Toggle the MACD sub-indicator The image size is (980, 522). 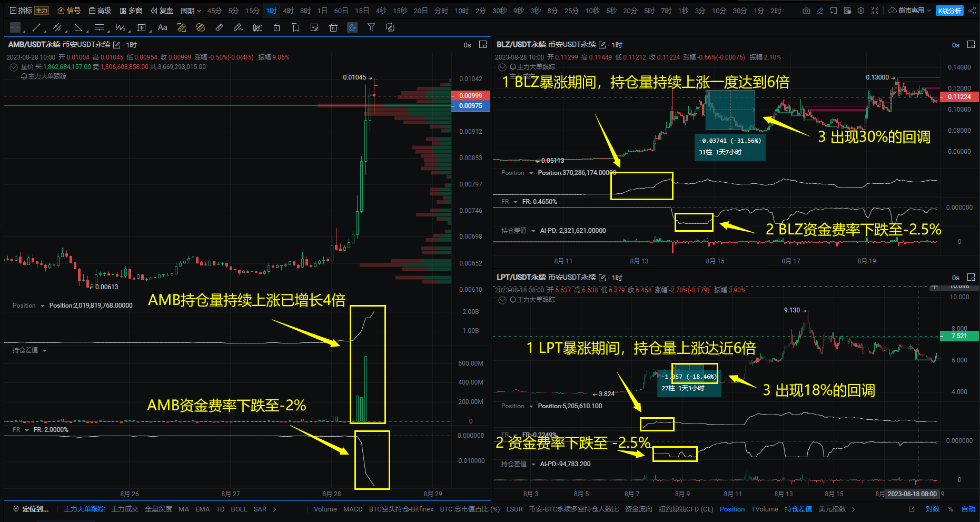click(353, 509)
